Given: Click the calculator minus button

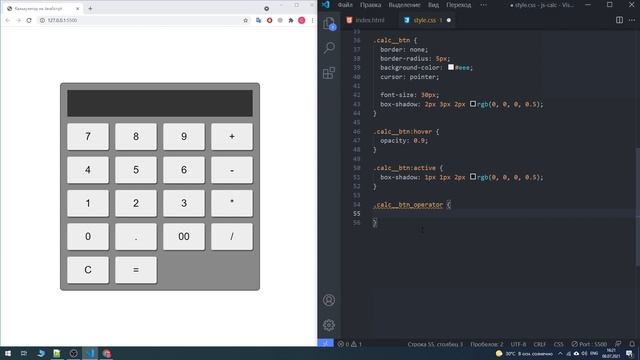Looking at the screenshot, I should pyautogui.click(x=232, y=170).
